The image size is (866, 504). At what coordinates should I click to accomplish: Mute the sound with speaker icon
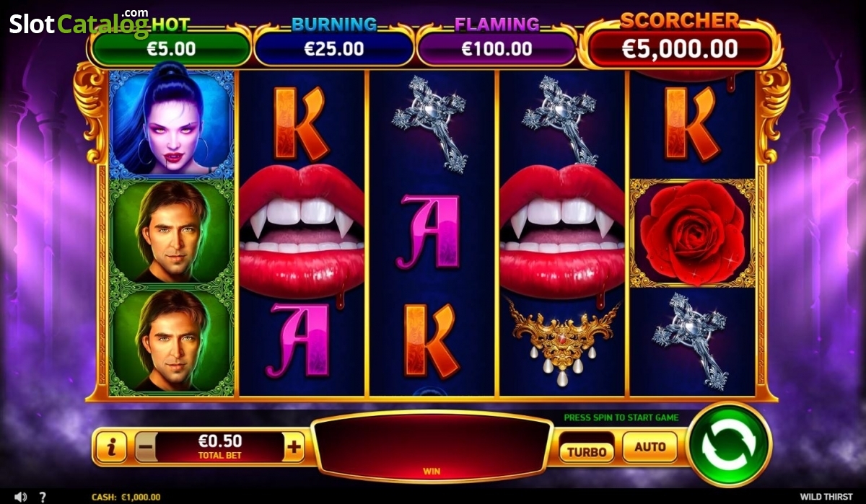[21, 496]
